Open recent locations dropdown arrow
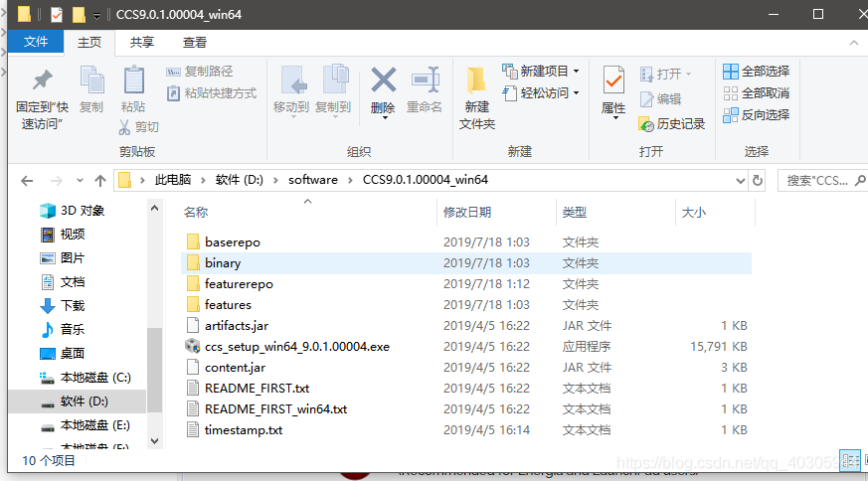The width and height of the screenshot is (868, 481). point(80,181)
